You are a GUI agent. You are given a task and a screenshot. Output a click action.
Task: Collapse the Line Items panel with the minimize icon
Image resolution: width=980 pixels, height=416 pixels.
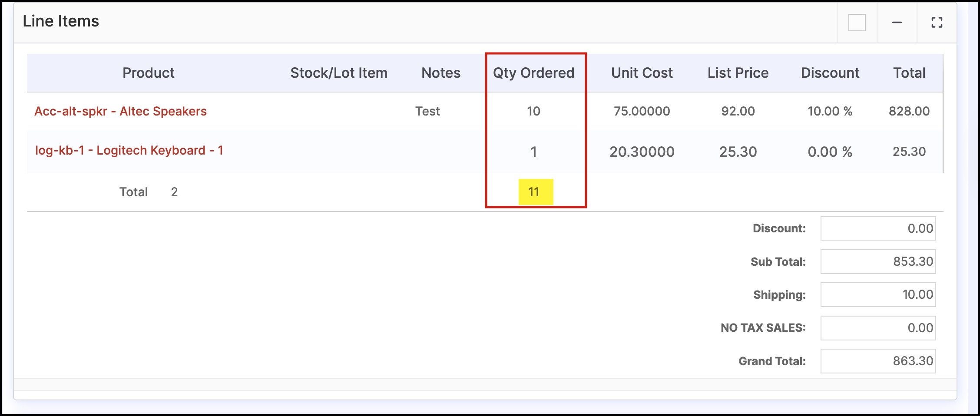[x=897, y=22]
